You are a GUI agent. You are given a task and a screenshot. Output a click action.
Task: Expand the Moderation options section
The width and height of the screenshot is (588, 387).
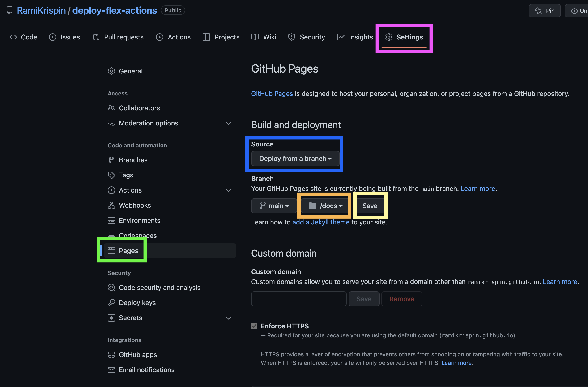(x=229, y=123)
